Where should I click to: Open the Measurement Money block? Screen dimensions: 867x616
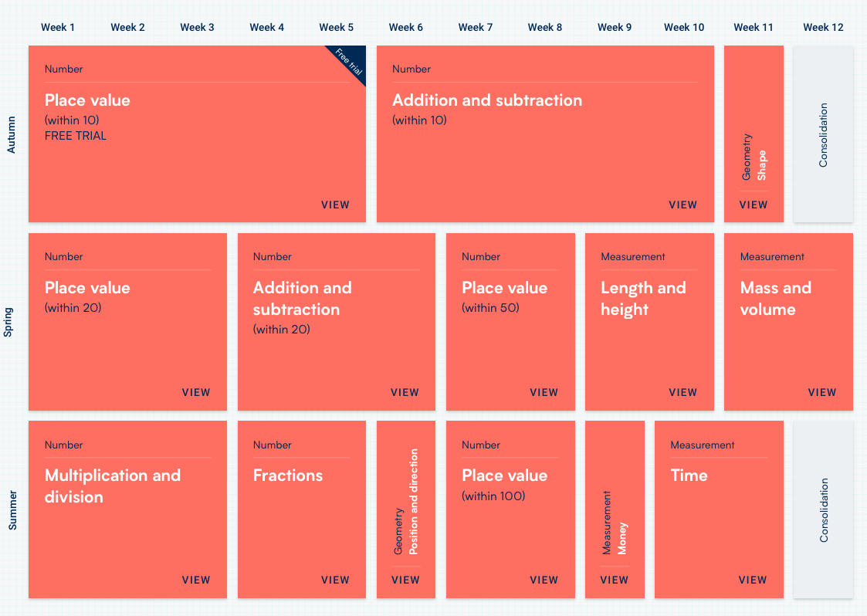[x=615, y=580]
